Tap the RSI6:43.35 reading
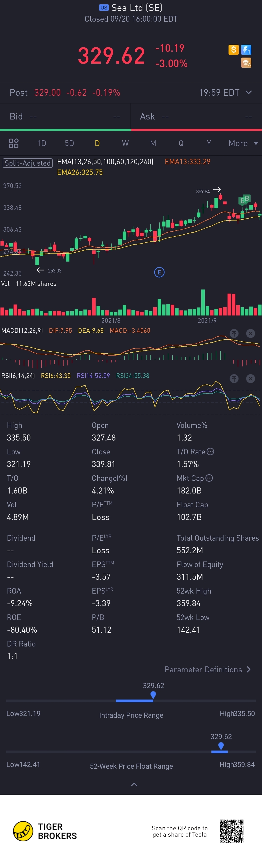 coord(56,376)
